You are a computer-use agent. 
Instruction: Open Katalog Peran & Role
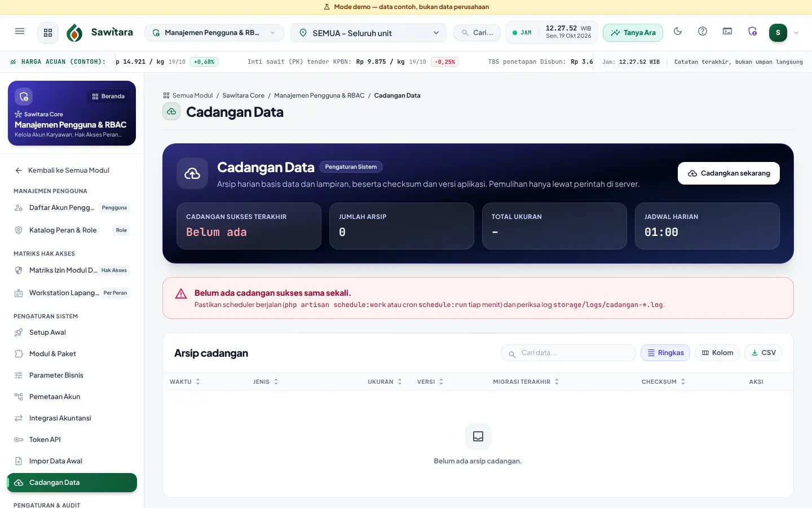72,230
